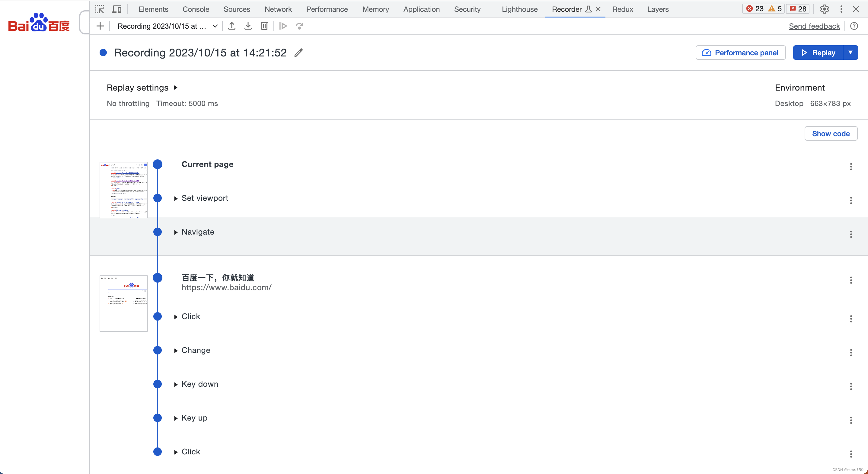This screenshot has height=474, width=868.
Task: Open the three-dot menu for the Navigate step
Action: pos(851,234)
